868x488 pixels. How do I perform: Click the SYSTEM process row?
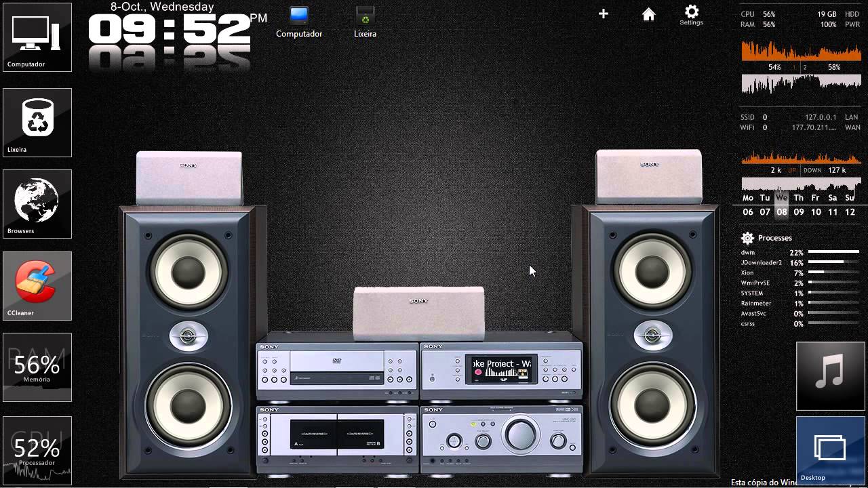coord(800,293)
